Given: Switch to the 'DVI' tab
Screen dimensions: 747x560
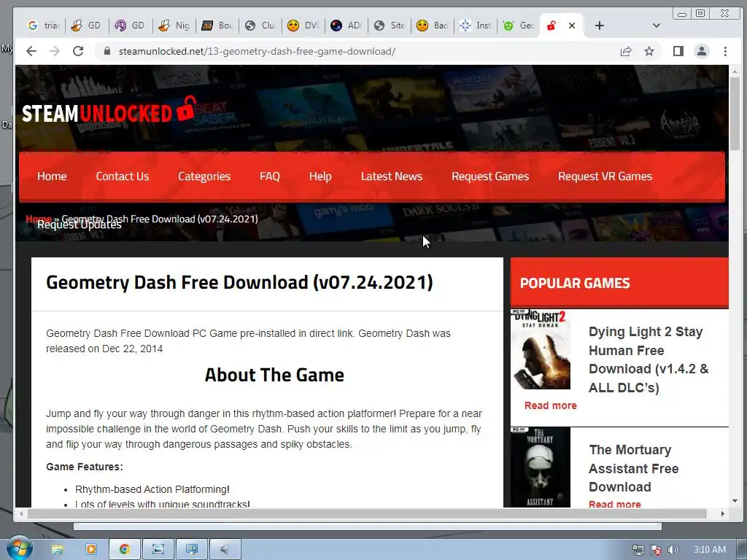Looking at the screenshot, I should (303, 26).
